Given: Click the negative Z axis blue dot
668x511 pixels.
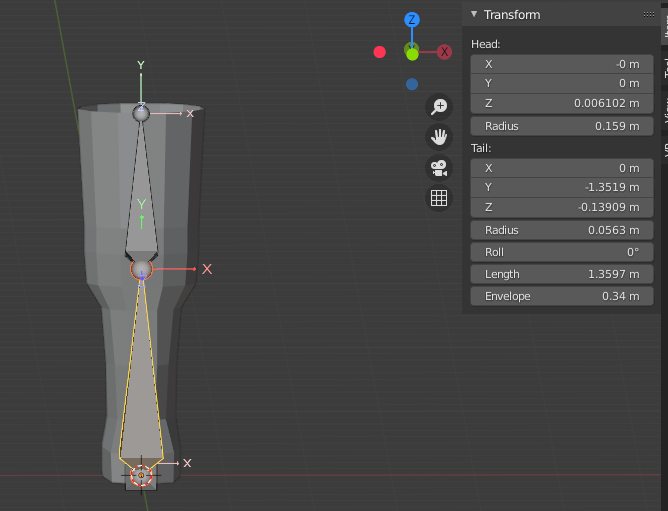Looking at the screenshot, I should click(412, 84).
